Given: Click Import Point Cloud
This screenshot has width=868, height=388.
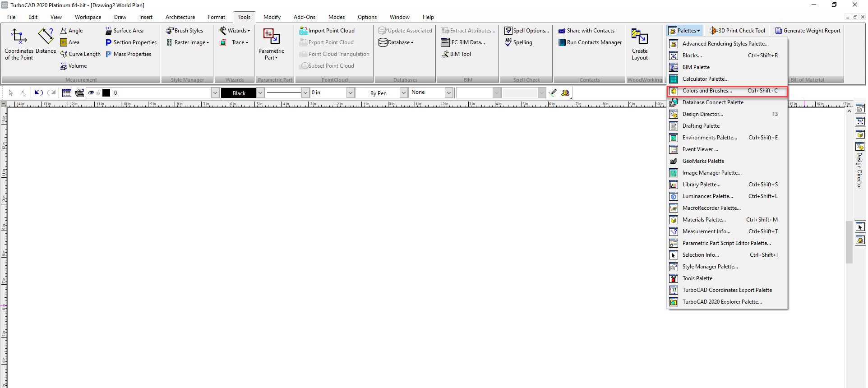Looking at the screenshot, I should (x=327, y=31).
